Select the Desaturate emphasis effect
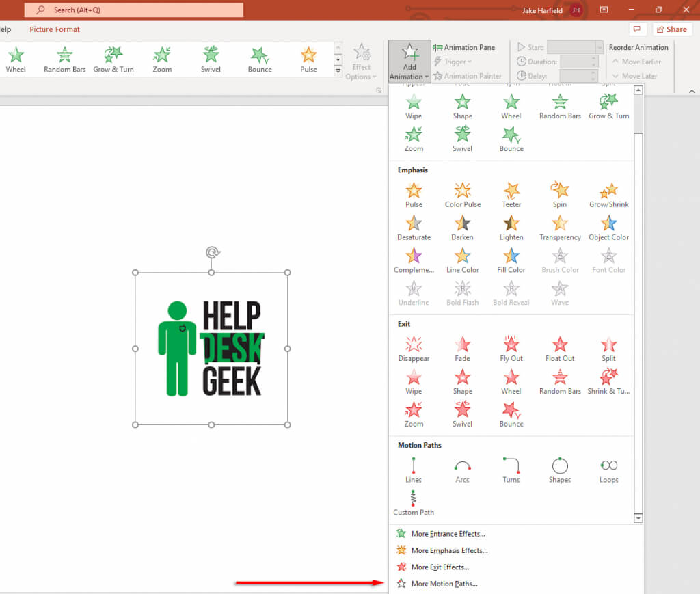This screenshot has width=700, height=594. [414, 228]
